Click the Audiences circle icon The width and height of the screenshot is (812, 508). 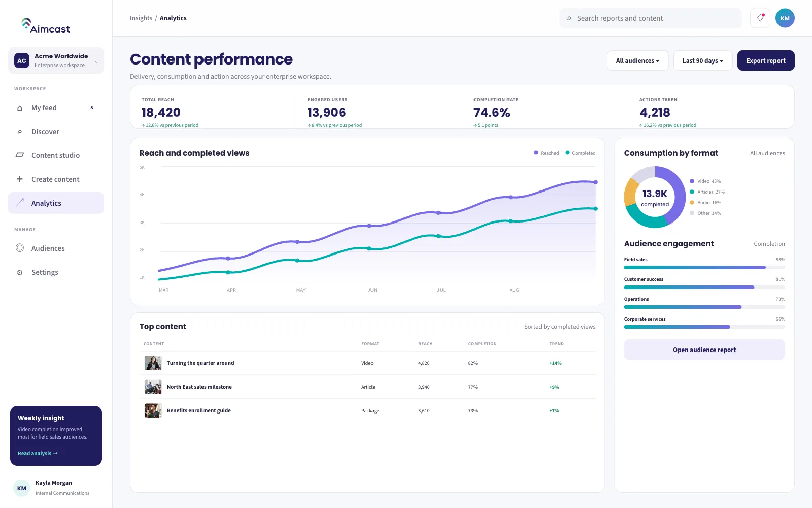pyautogui.click(x=20, y=248)
